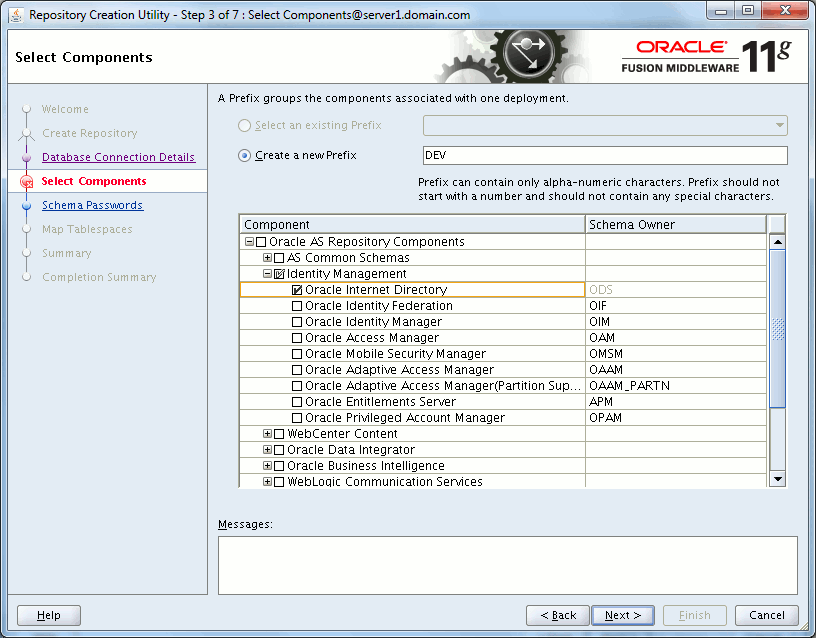Click the Component column header
Screen dimensions: 816x638
point(412,225)
